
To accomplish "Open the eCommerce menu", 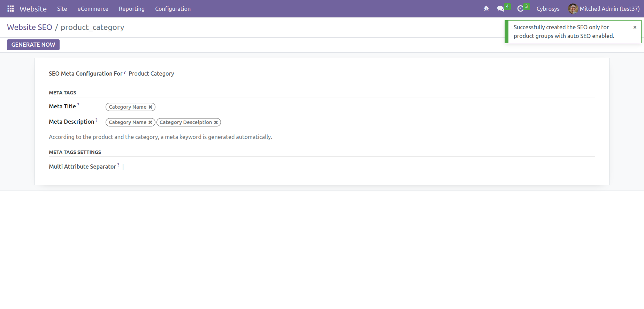I will pyautogui.click(x=93, y=9).
